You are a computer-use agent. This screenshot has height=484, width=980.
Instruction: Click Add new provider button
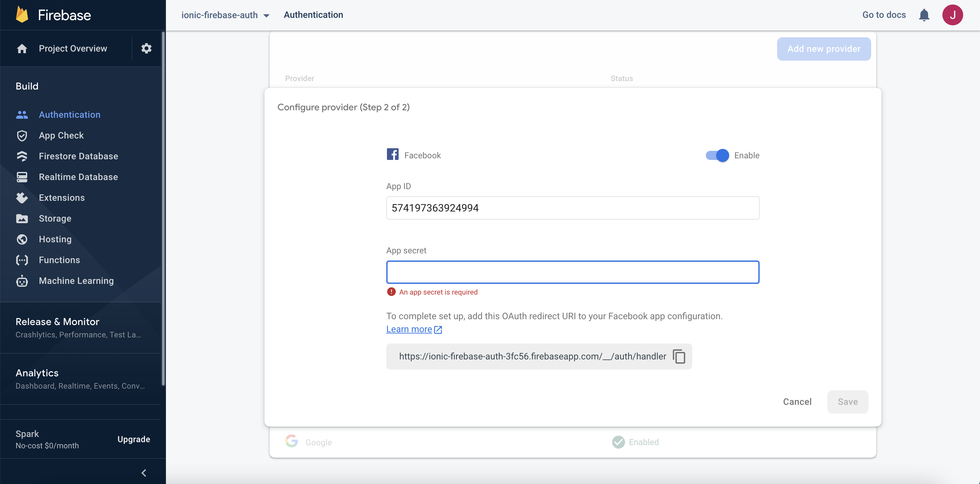(x=824, y=49)
